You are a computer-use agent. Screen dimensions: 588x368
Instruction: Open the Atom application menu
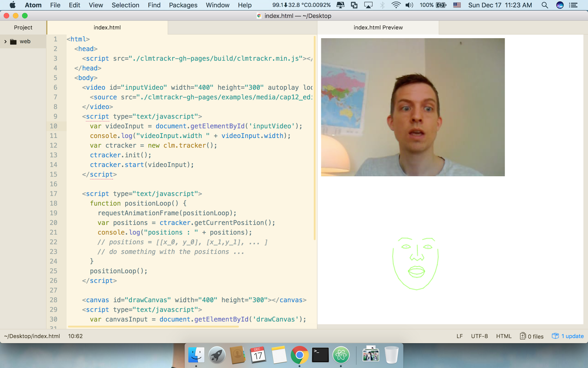(33, 5)
